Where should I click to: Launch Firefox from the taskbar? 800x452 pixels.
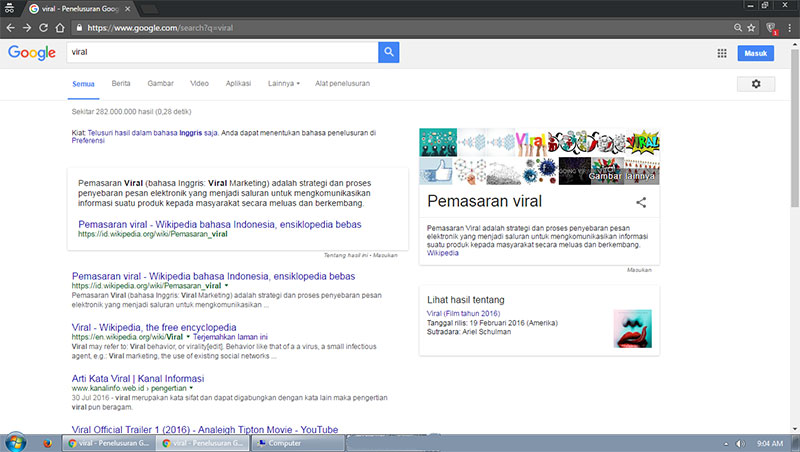[47, 443]
